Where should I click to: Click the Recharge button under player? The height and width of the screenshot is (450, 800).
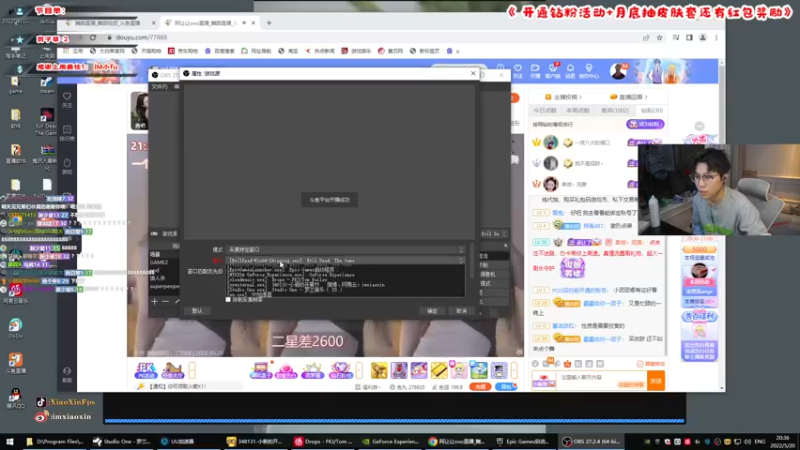(x=480, y=387)
